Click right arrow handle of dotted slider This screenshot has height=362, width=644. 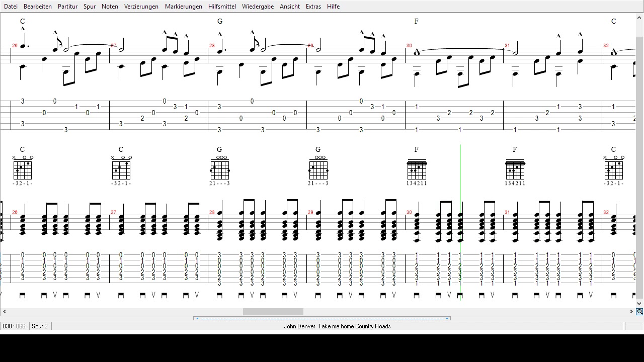pyautogui.click(x=447, y=318)
